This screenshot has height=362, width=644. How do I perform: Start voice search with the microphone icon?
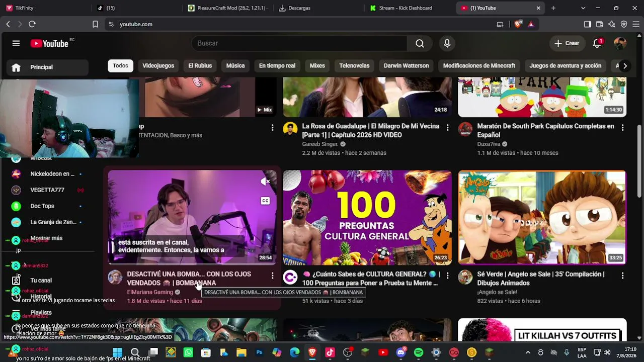tap(447, 43)
